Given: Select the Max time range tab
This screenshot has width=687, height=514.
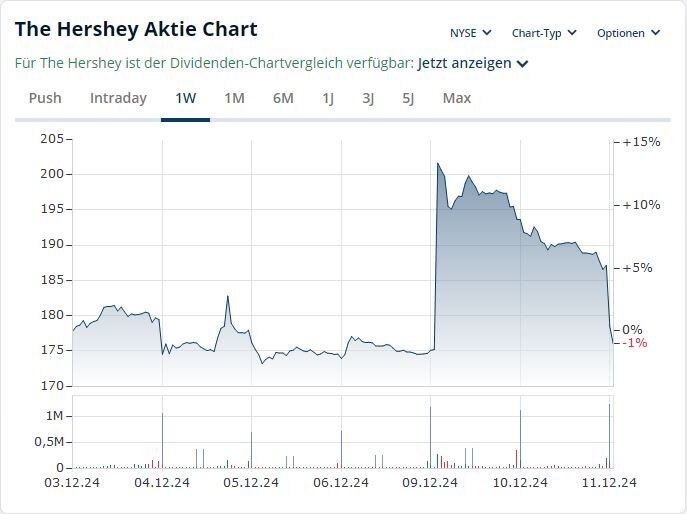Looking at the screenshot, I should [456, 98].
